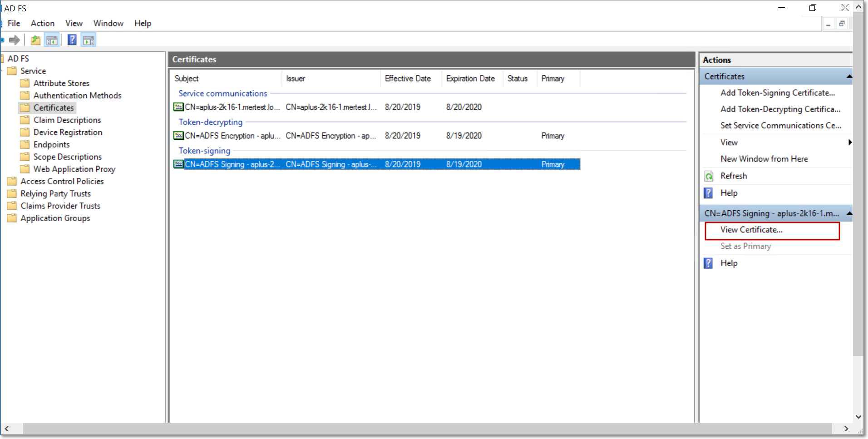Collapse the CN=ADFS Signing actions section

(848, 213)
